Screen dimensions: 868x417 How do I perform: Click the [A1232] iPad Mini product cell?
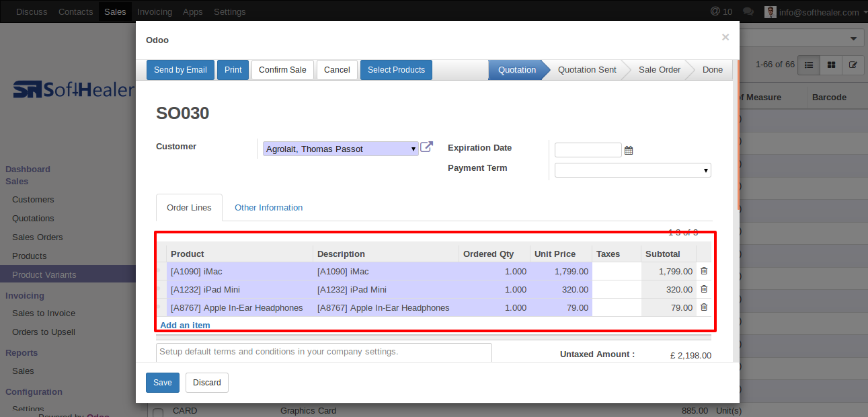pyautogui.click(x=239, y=290)
